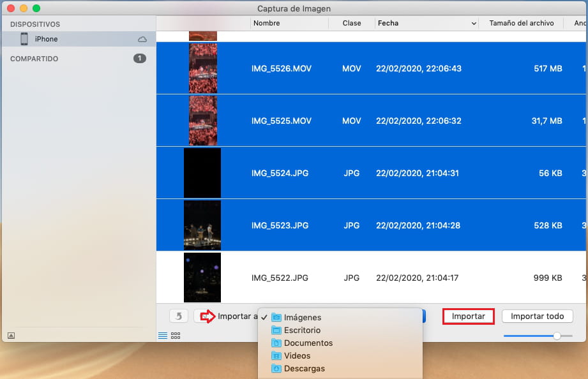This screenshot has height=379, width=588.
Task: Sort by Fecha column header
Action: [426, 23]
